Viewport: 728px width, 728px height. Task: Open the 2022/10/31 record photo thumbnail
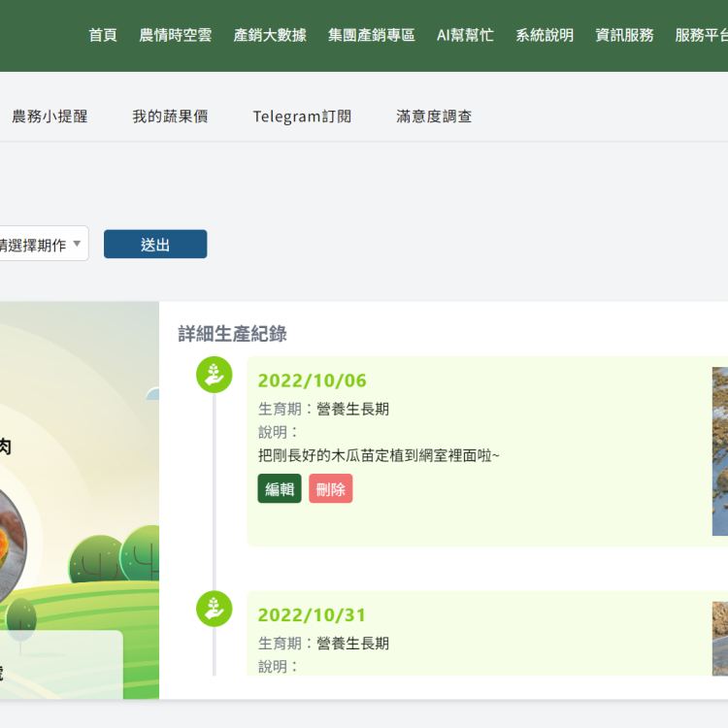coord(720,639)
